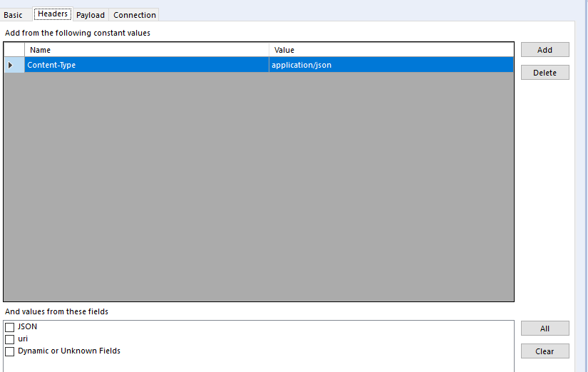Click the Clear button for fields
The width and height of the screenshot is (588, 372).
[x=545, y=351]
